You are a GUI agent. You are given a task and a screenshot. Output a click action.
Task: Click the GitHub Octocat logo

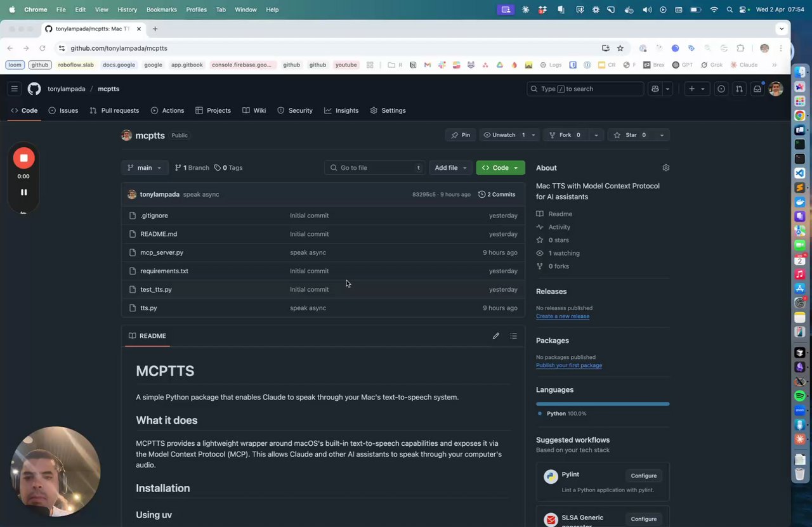click(34, 89)
